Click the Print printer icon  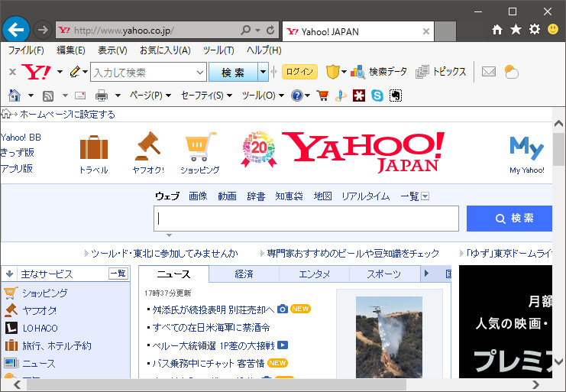102,96
